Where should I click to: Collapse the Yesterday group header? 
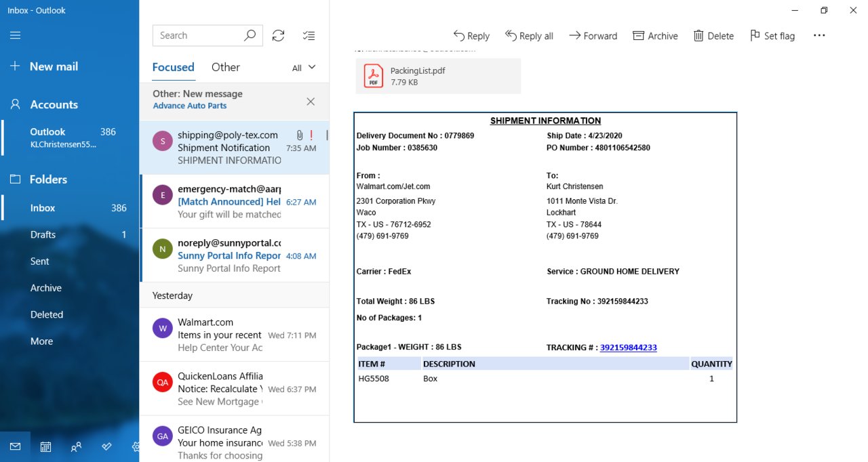[x=234, y=295]
